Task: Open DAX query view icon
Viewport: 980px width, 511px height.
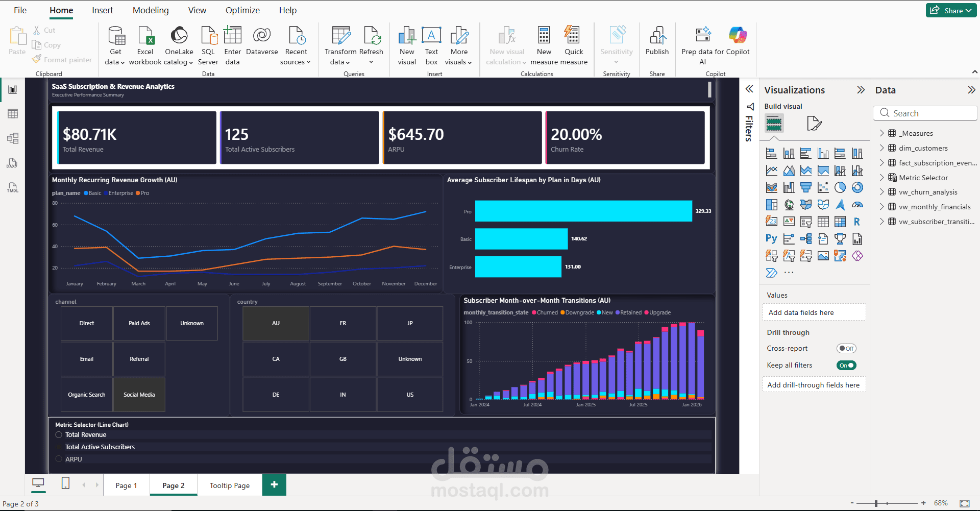Action: (x=13, y=163)
